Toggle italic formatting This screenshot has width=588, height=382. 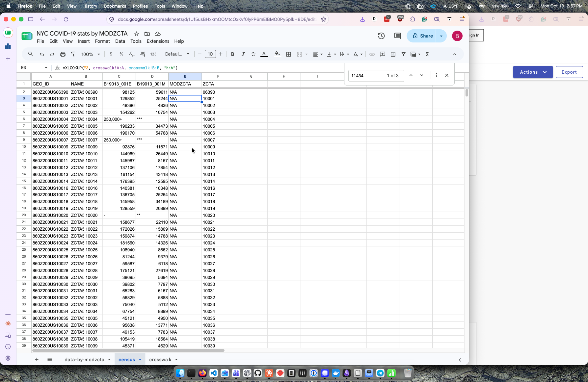pyautogui.click(x=243, y=54)
